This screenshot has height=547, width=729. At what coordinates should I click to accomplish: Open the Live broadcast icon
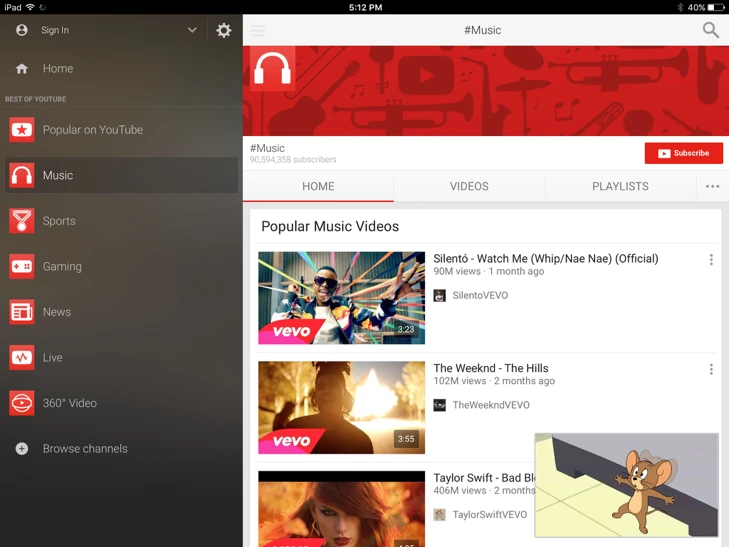22,358
